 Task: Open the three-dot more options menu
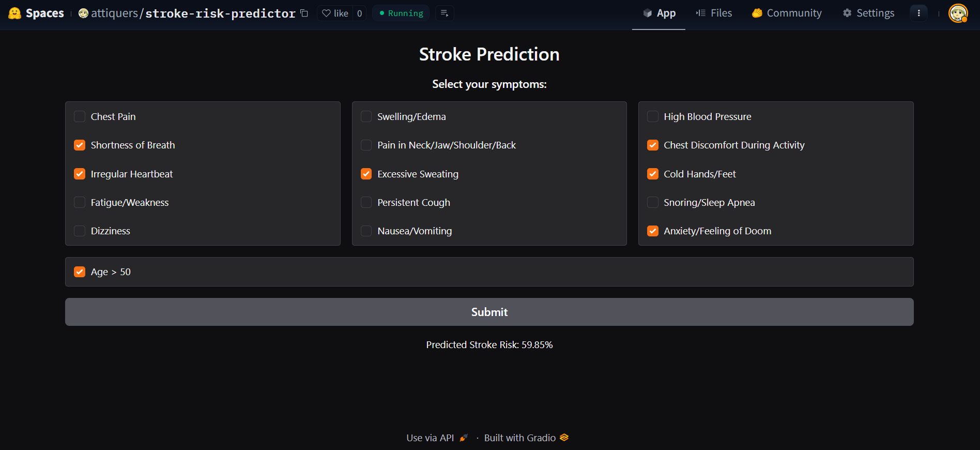[x=918, y=13]
